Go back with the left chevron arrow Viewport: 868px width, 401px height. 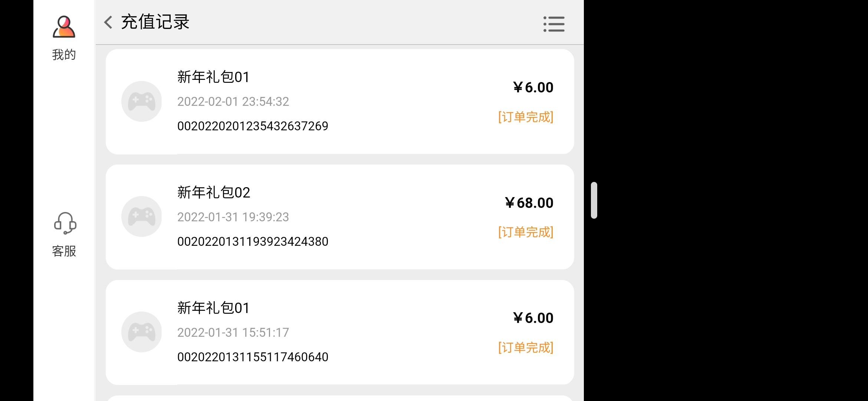click(108, 22)
